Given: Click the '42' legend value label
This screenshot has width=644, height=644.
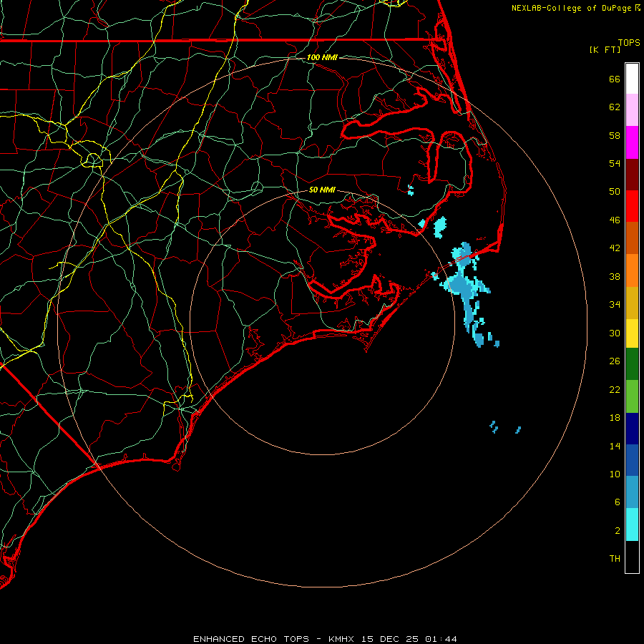Looking at the screenshot, I should pyautogui.click(x=615, y=248).
